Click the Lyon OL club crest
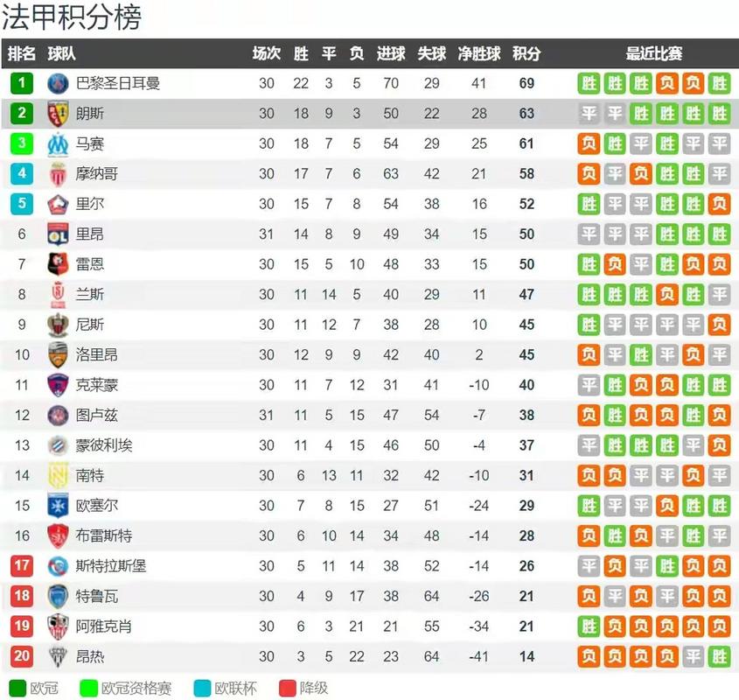 [x=58, y=234]
